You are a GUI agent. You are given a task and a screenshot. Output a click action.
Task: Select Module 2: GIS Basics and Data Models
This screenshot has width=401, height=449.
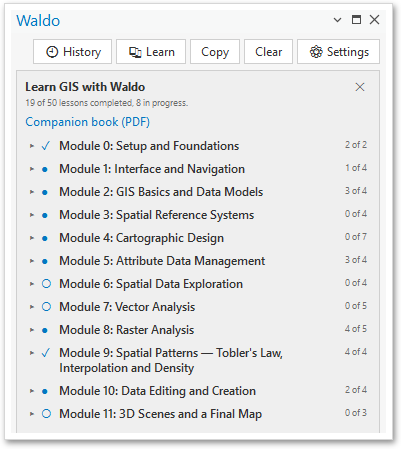pyautogui.click(x=161, y=192)
